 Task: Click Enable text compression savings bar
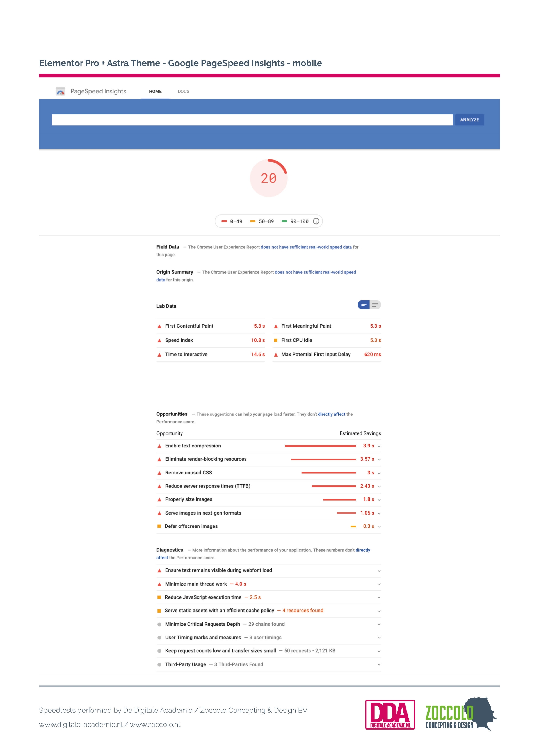(x=320, y=446)
